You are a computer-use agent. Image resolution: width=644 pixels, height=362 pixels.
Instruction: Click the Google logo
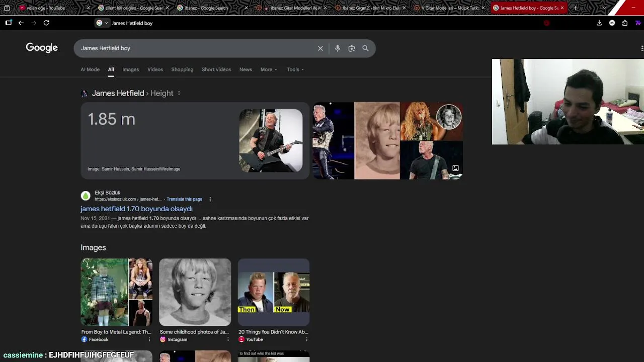click(x=42, y=48)
